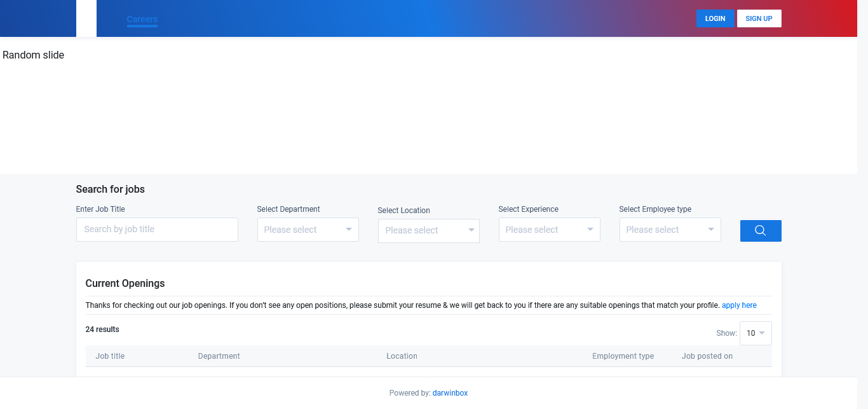Click the 24 results count label
The width and height of the screenshot is (868, 409).
(x=102, y=329)
